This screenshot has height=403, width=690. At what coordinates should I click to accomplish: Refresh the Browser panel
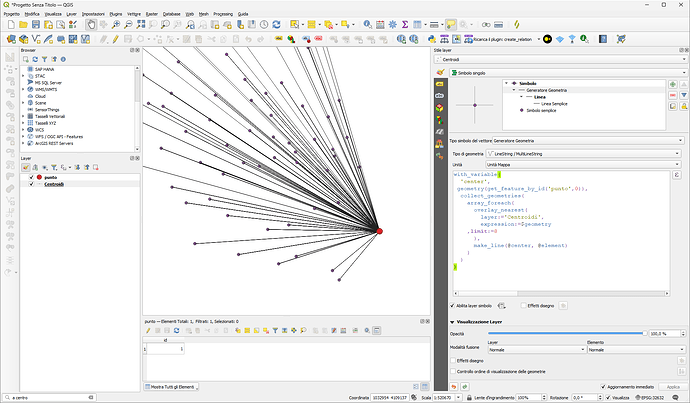tap(35, 59)
